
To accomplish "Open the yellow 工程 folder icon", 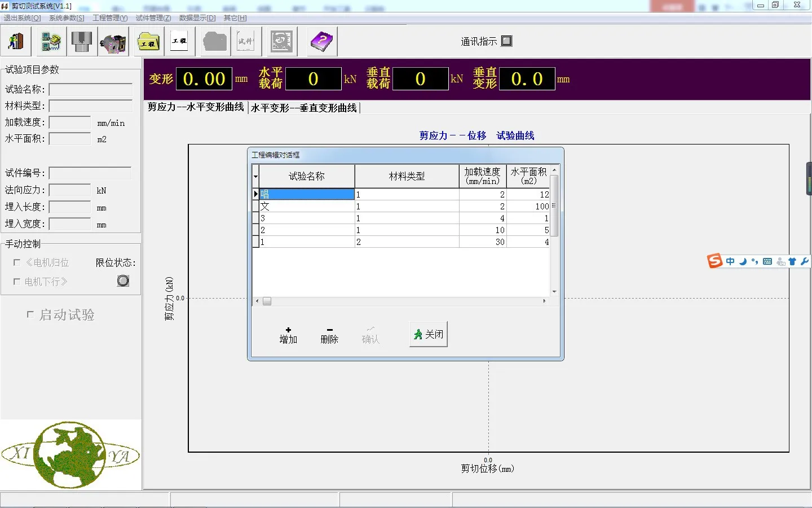I will coord(149,42).
